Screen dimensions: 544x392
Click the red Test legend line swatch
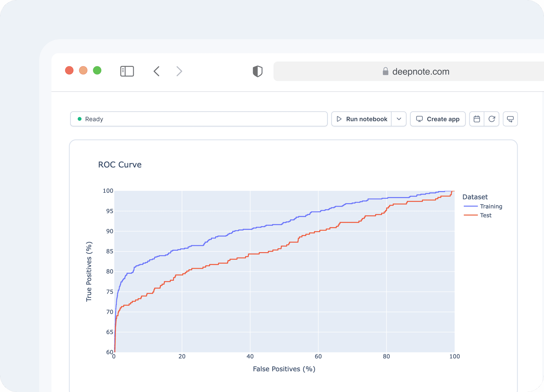[x=470, y=215]
